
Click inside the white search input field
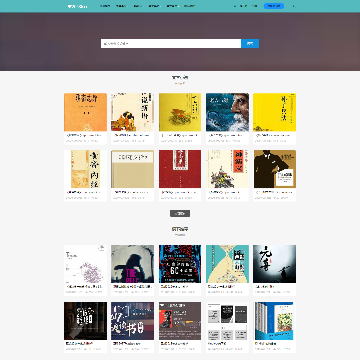click(x=171, y=44)
